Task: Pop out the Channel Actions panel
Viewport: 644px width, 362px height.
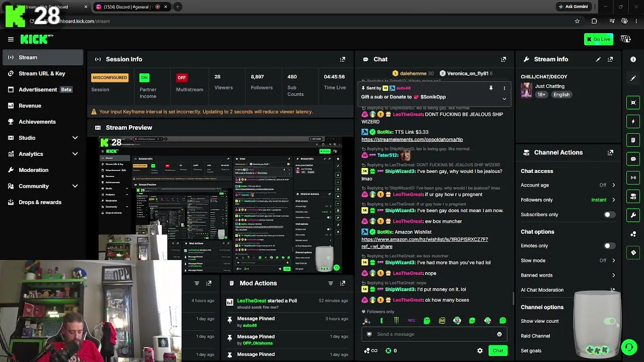Action: point(610,152)
